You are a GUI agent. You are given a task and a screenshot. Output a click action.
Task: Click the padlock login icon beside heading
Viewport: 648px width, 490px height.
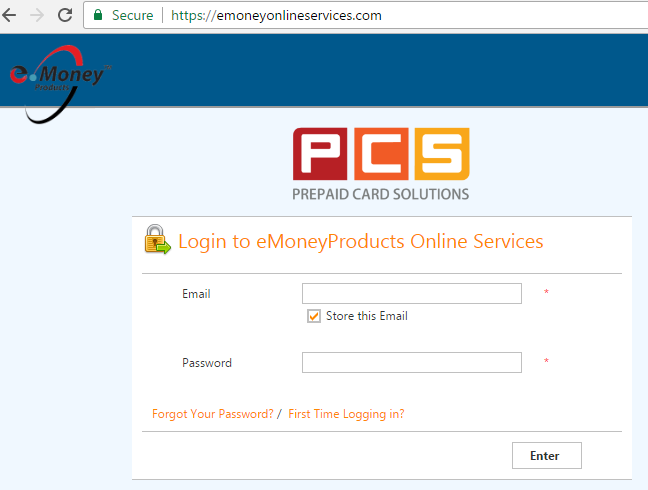click(157, 240)
